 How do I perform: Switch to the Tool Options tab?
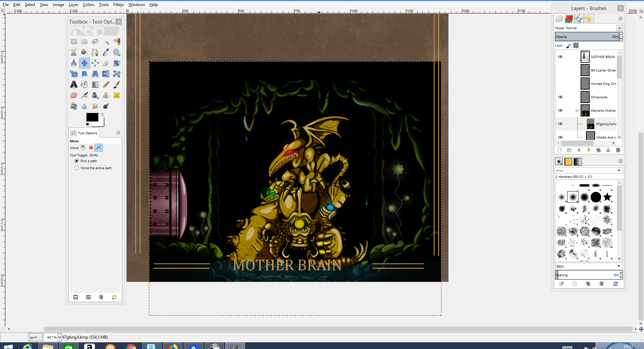coord(85,133)
